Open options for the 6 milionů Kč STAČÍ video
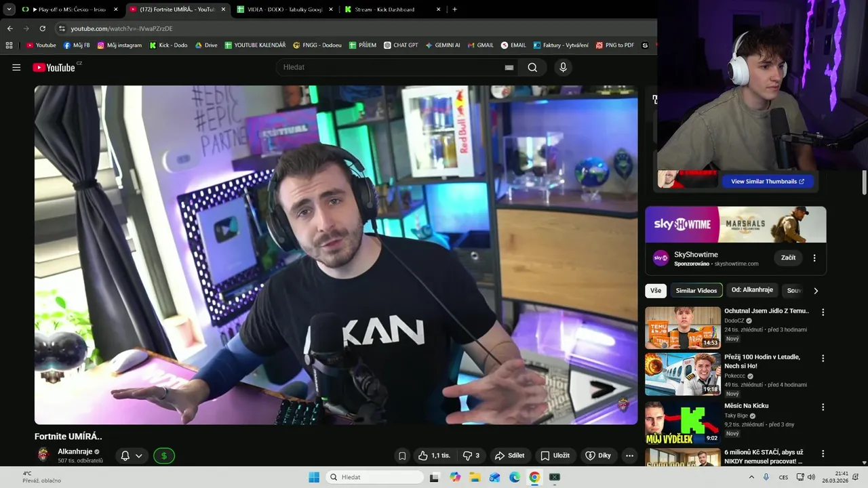The width and height of the screenshot is (868, 488). click(823, 453)
